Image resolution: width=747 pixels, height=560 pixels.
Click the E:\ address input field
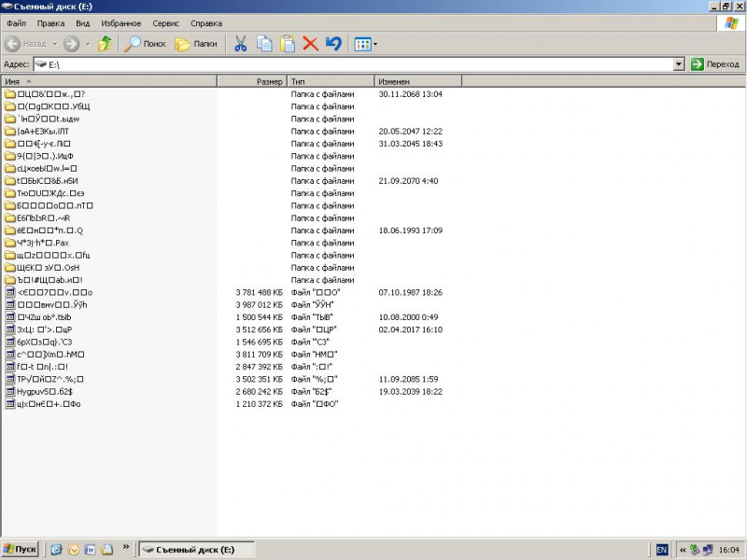tap(355, 64)
